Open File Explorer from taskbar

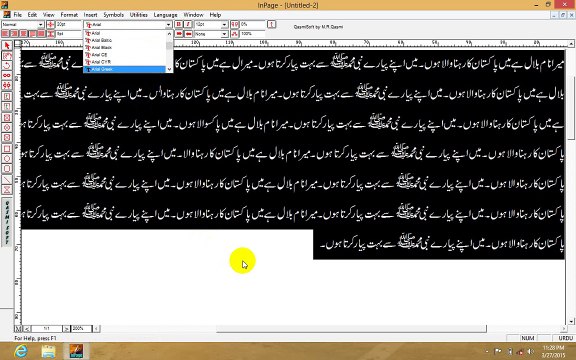[x=48, y=351]
